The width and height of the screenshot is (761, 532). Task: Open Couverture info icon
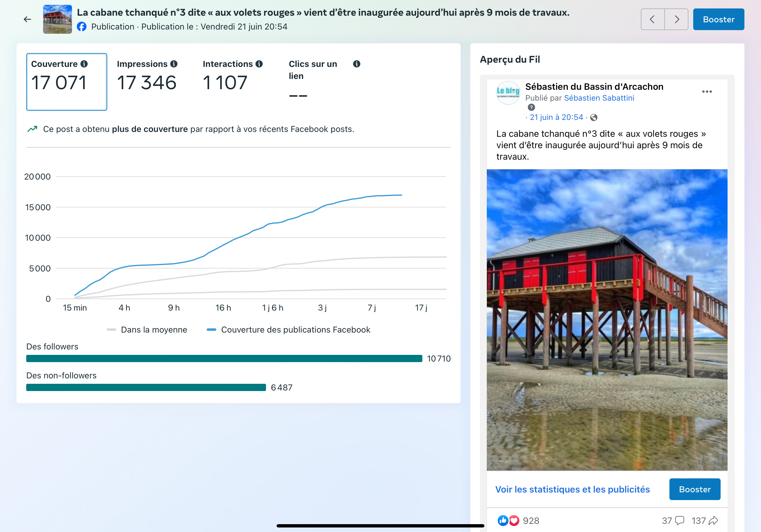[84, 64]
